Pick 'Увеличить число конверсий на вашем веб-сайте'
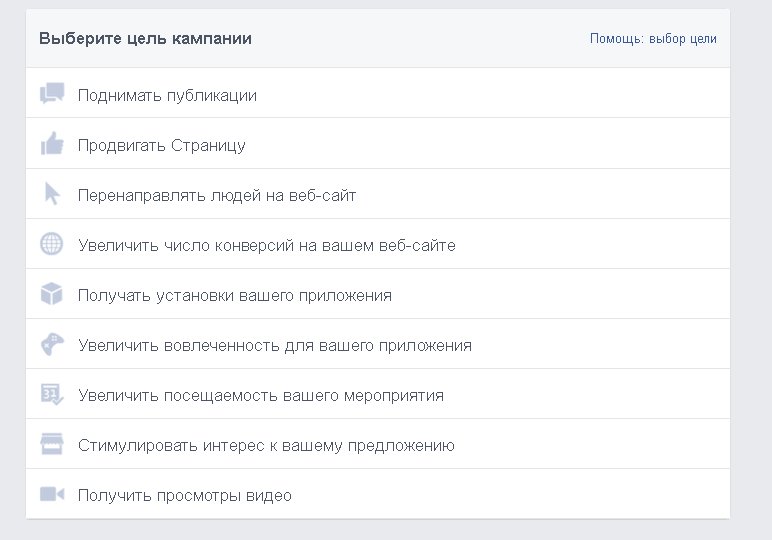Viewport: 772px width, 540px height. point(266,246)
